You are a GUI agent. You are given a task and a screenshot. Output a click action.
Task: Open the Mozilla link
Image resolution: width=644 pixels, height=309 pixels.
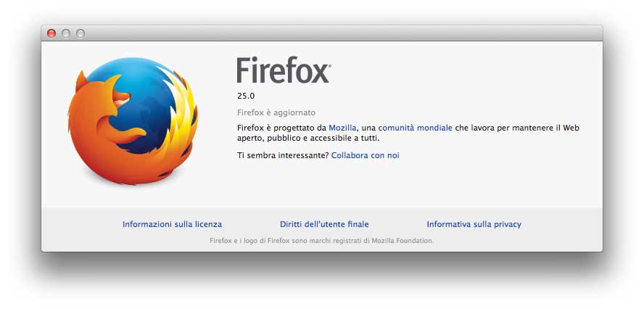click(x=342, y=128)
